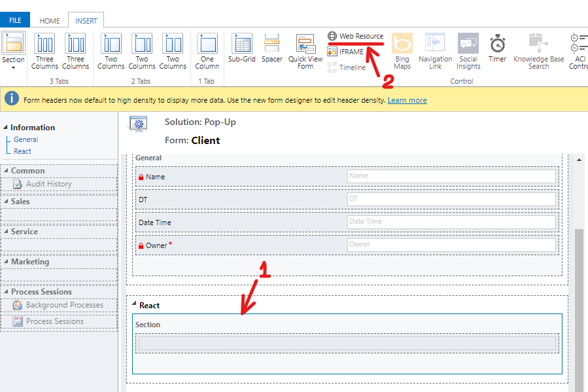Collapse the Information navigation group

tap(6, 128)
